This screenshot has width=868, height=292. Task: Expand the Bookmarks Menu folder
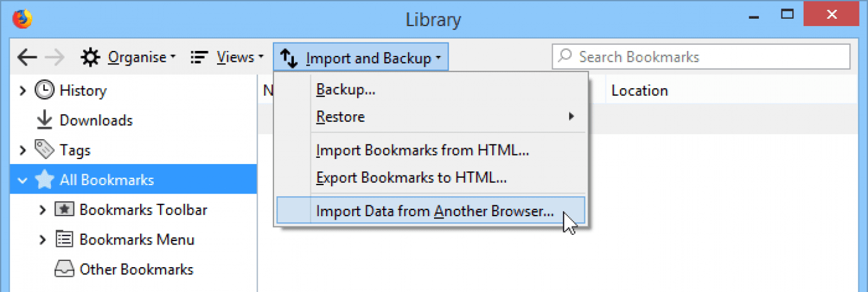pos(42,240)
